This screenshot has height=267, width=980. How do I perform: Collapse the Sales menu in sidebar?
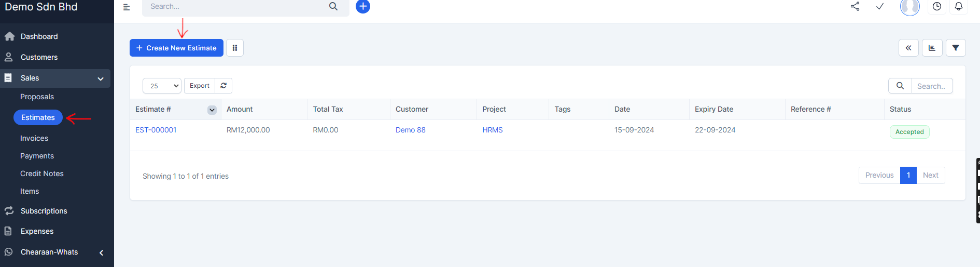pos(101,78)
